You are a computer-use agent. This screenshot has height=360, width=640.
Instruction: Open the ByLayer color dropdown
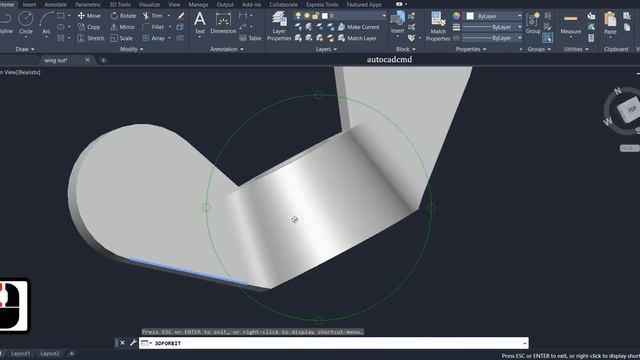[519, 16]
